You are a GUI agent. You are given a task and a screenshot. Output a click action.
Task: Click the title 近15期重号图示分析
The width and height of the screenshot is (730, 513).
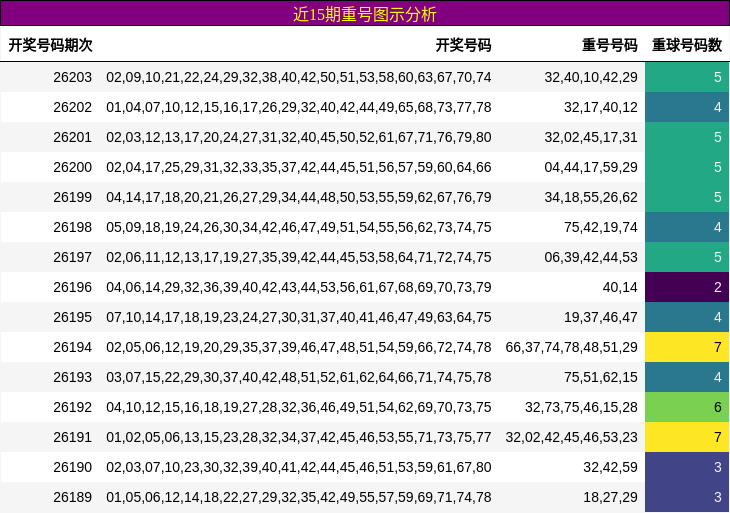tap(365, 14)
